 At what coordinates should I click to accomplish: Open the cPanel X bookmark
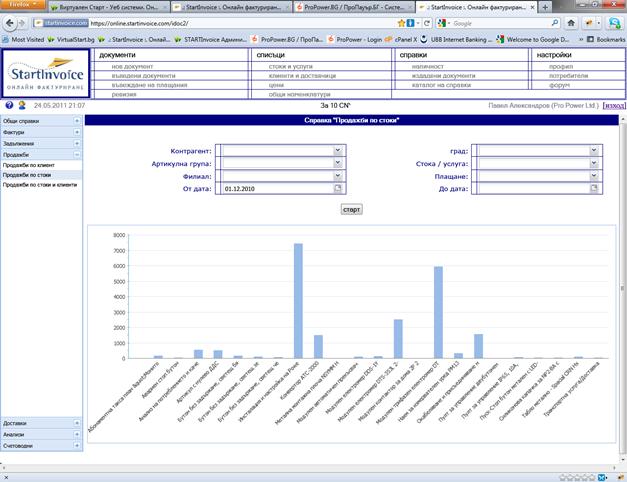[401, 40]
